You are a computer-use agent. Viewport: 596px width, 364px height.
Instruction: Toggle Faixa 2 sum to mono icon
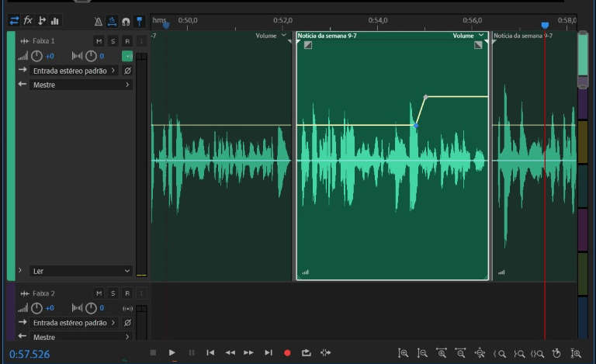(x=127, y=309)
